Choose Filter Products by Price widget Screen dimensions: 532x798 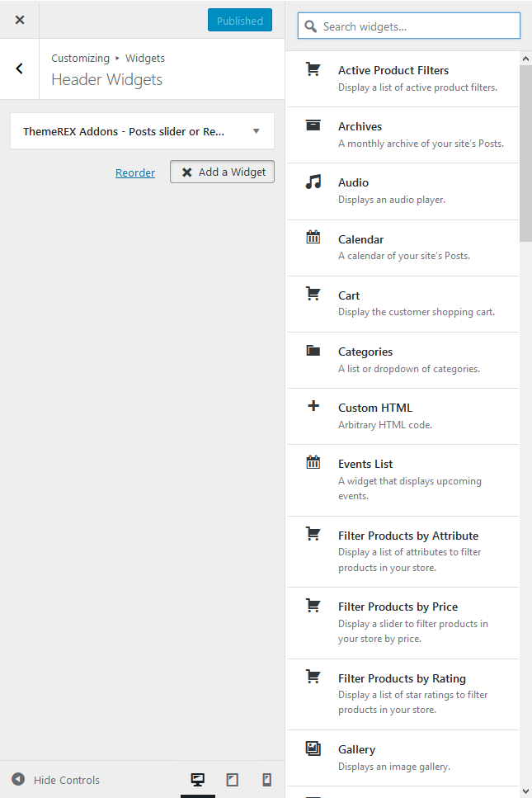(x=403, y=623)
